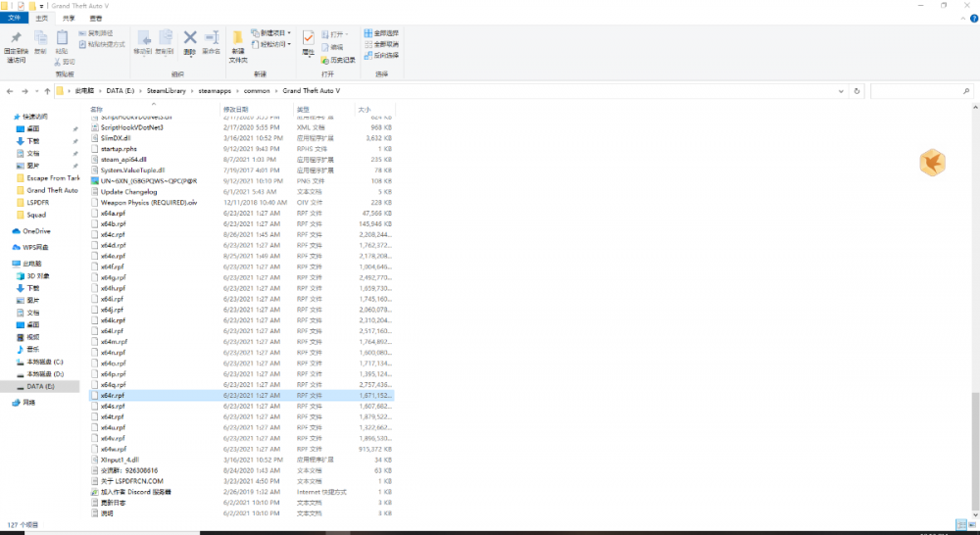The image size is (980, 535).
Task: Expand chevron after steamapps in breadcrumb
Action: [x=237, y=91]
